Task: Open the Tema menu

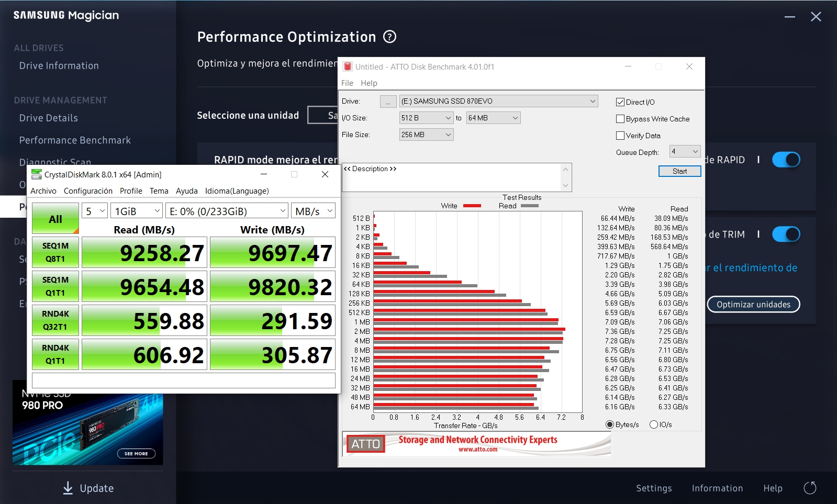Action: 159,191
